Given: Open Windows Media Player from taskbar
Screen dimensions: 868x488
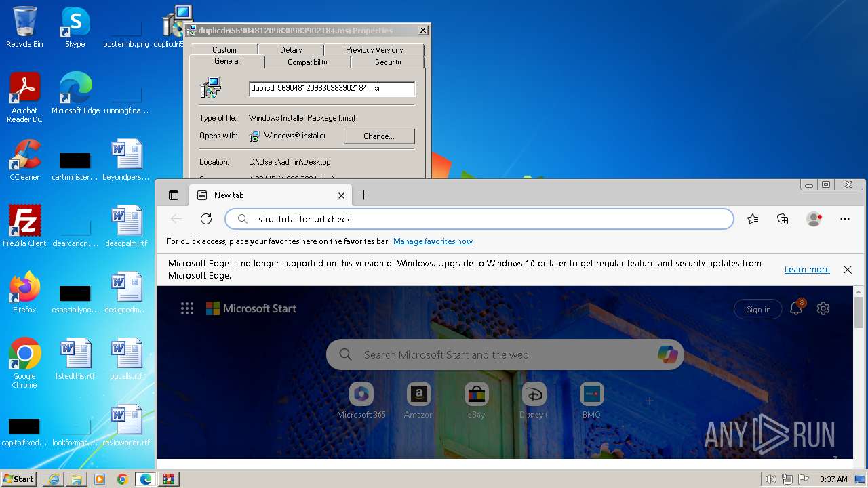Looking at the screenshot, I should pos(100,479).
